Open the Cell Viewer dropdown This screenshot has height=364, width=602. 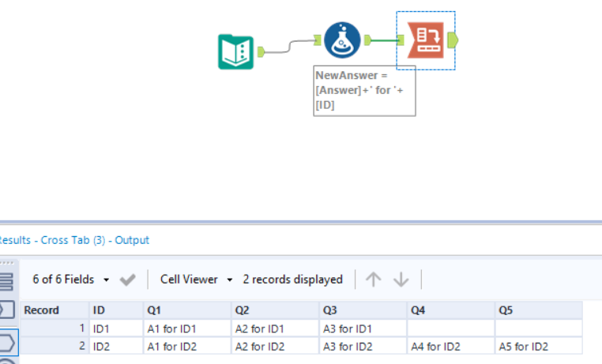tap(197, 280)
